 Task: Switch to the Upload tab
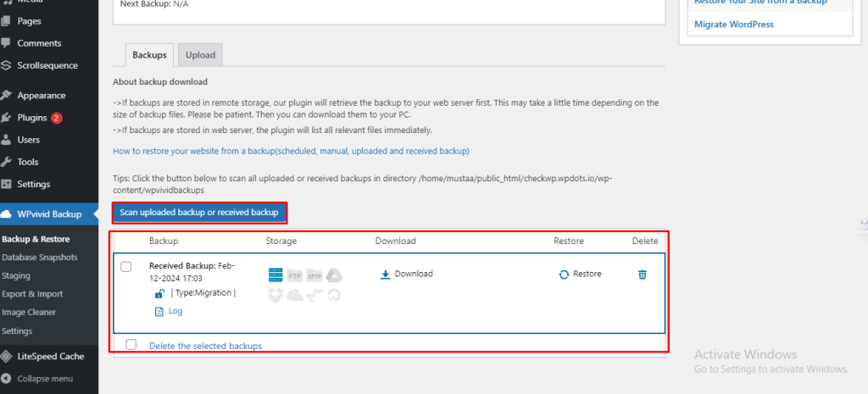(x=201, y=55)
